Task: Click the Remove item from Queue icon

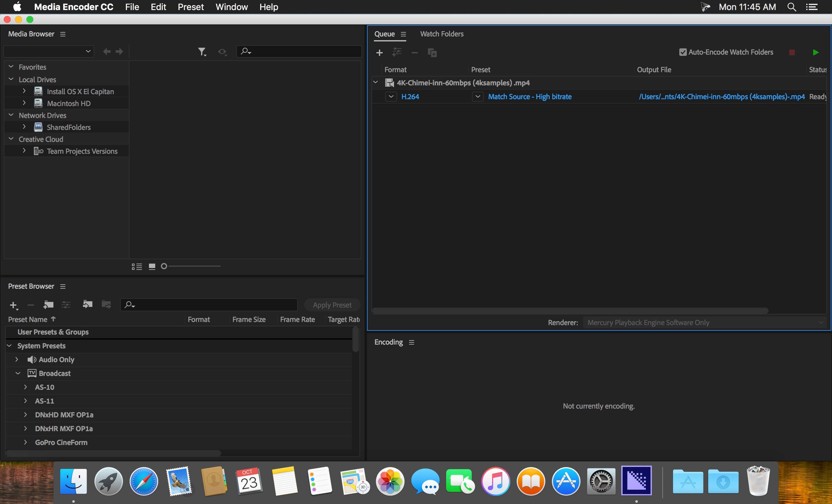Action: (x=414, y=53)
